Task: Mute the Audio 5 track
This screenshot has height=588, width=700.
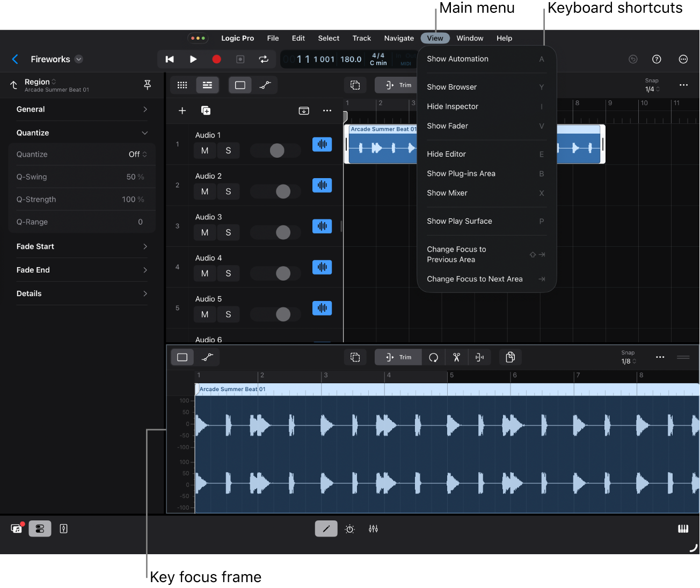Action: point(205,314)
